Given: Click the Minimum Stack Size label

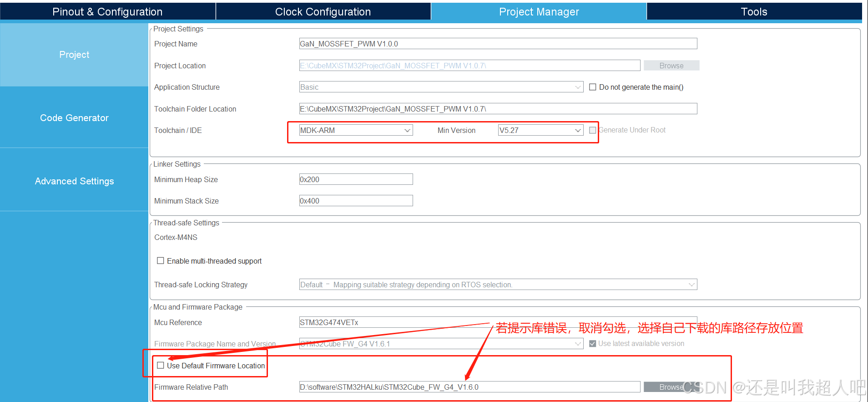Looking at the screenshot, I should tap(186, 201).
